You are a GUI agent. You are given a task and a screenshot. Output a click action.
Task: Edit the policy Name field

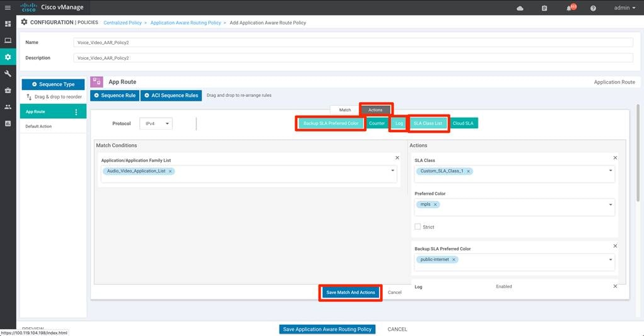pos(353,42)
